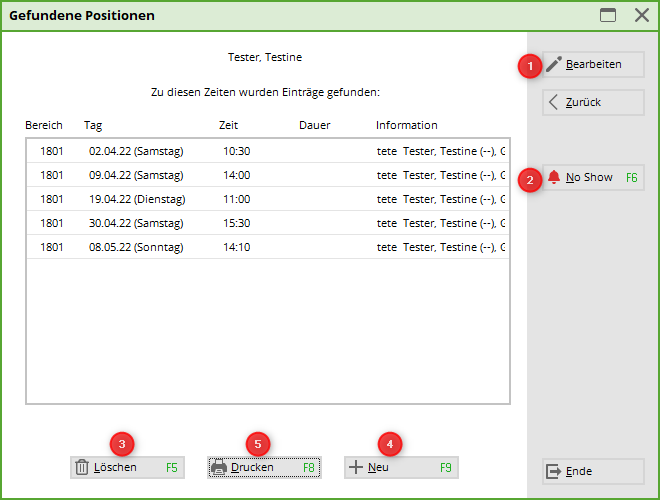Viewport: 660px width, 500px height.
Task: Select the 02.04.22 Samstag 10:30 entry
Action: 267,151
